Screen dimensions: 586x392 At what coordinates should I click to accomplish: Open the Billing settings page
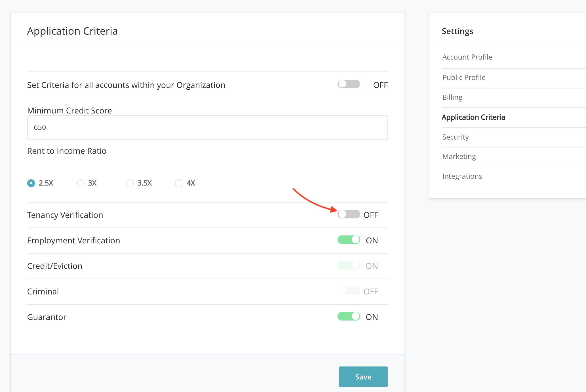pos(452,97)
